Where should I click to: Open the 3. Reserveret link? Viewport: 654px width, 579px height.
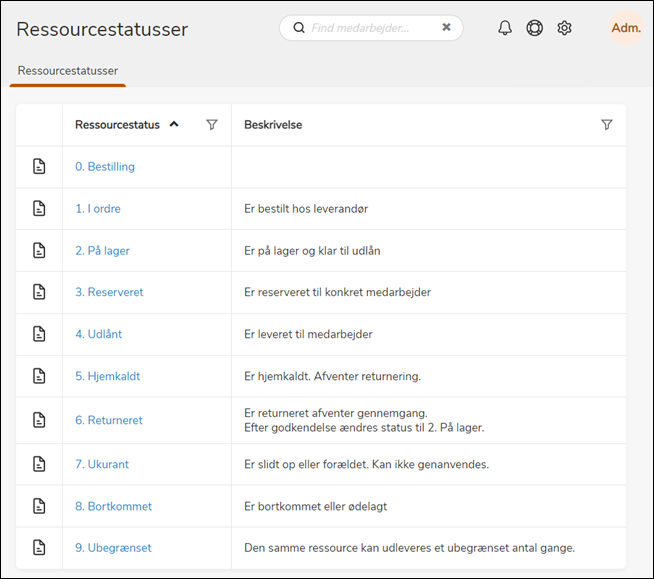pos(109,292)
